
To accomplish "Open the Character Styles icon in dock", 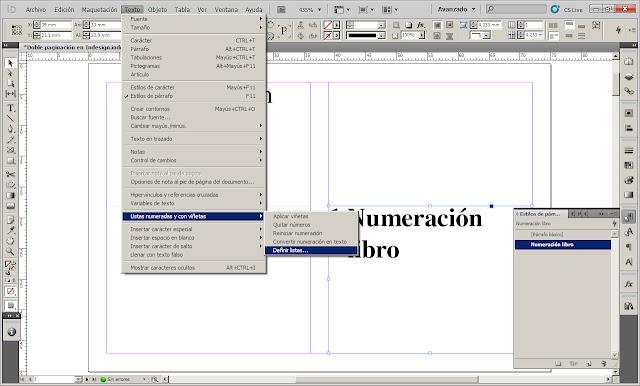I will click(x=629, y=232).
